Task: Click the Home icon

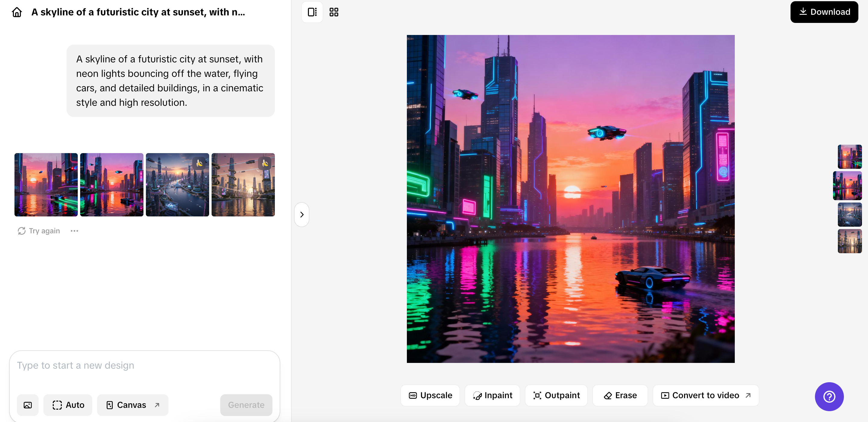Action: (16, 12)
